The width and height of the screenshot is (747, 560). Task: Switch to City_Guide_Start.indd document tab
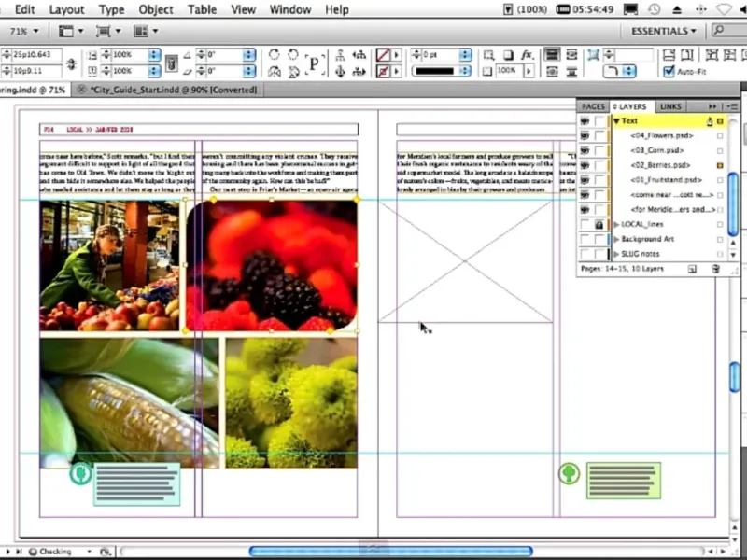coord(168,90)
